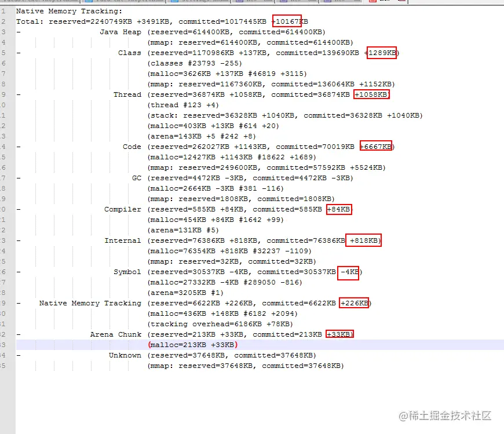Click the '(malloc=403KB +13KB #614 +20)' line
The width and height of the screenshot is (504, 434).
(x=213, y=126)
